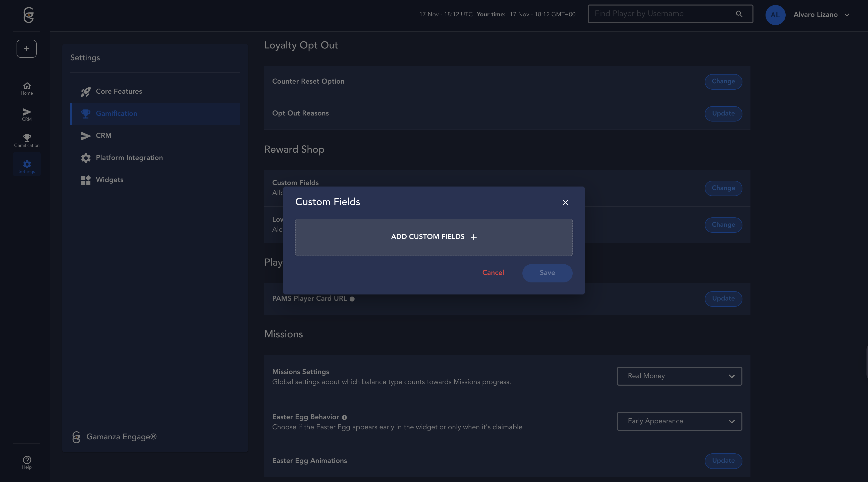Viewport: 868px width, 482px height.
Task: Expand the Real Money missions dropdown
Action: pyautogui.click(x=679, y=376)
